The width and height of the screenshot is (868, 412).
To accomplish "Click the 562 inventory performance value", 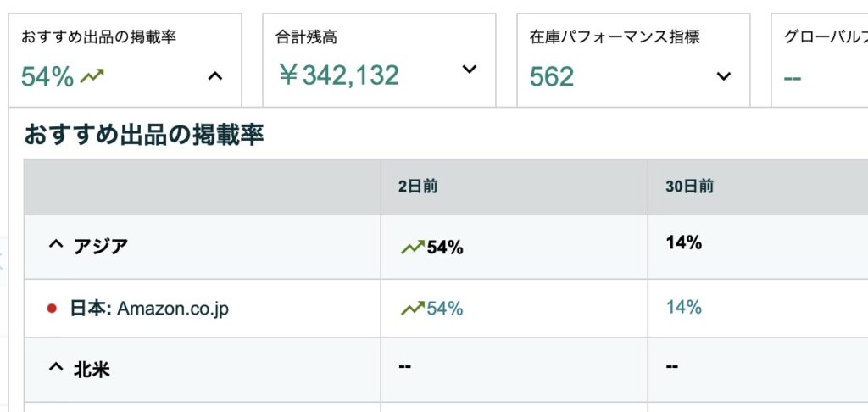I will pyautogui.click(x=551, y=77).
